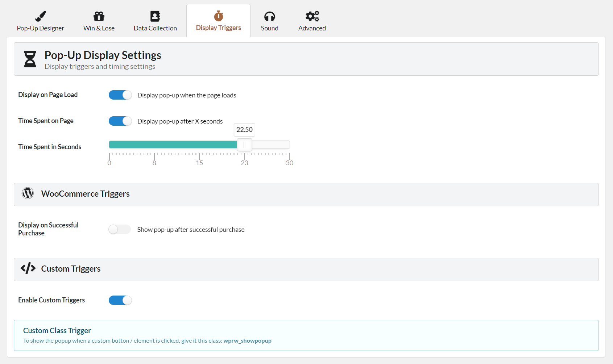Click the WordPress logo icon
The width and height of the screenshot is (613, 364).
tap(28, 193)
